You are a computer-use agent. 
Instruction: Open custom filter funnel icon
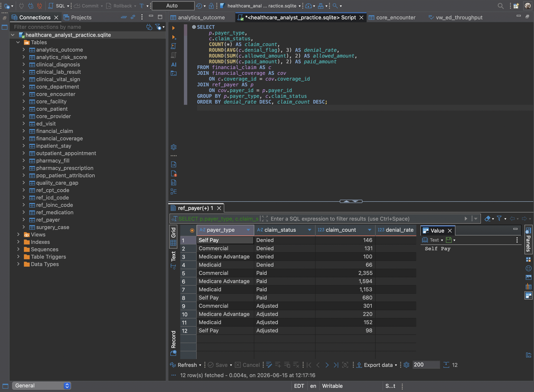click(x=499, y=219)
